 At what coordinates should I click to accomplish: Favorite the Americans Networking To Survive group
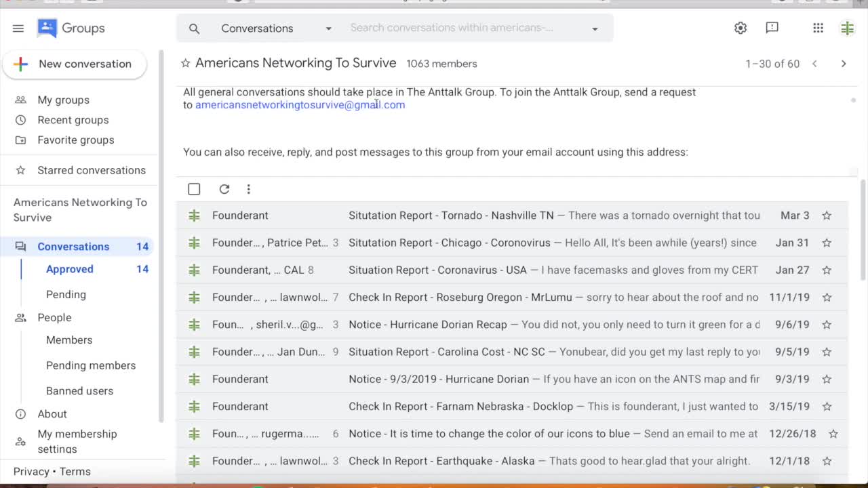(x=185, y=64)
